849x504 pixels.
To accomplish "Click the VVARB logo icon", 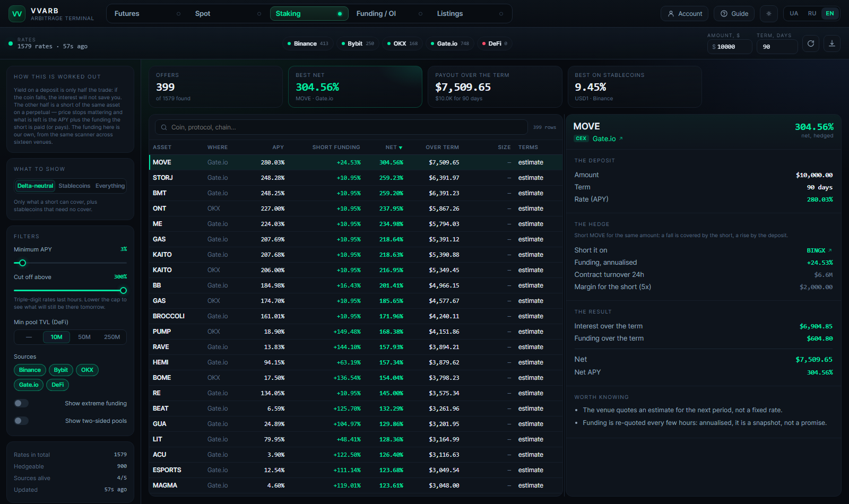I will coord(17,14).
